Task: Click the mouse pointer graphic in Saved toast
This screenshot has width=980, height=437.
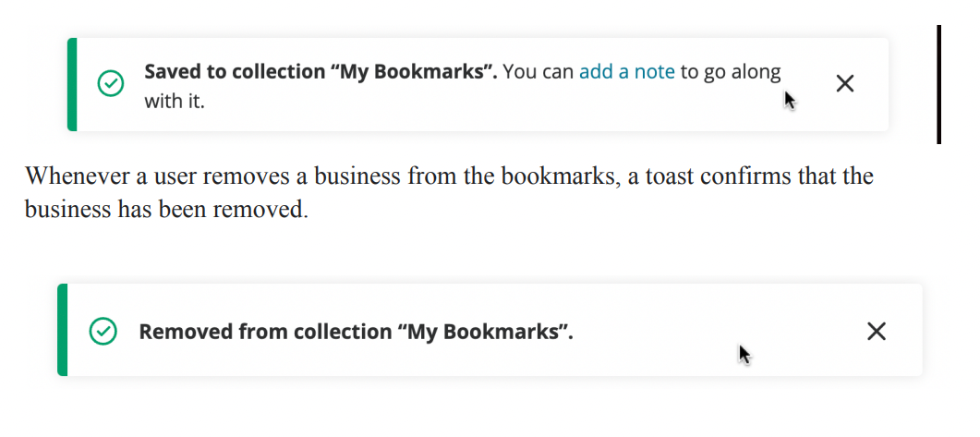Action: click(790, 100)
